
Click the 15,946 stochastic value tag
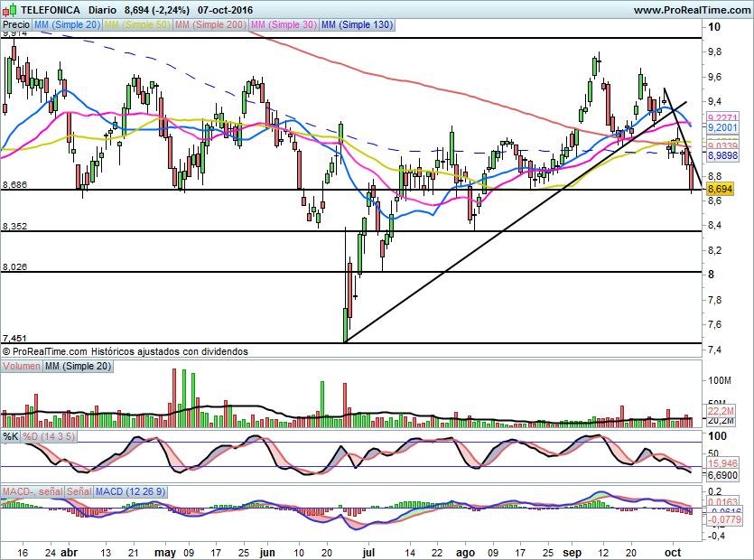coord(722,463)
